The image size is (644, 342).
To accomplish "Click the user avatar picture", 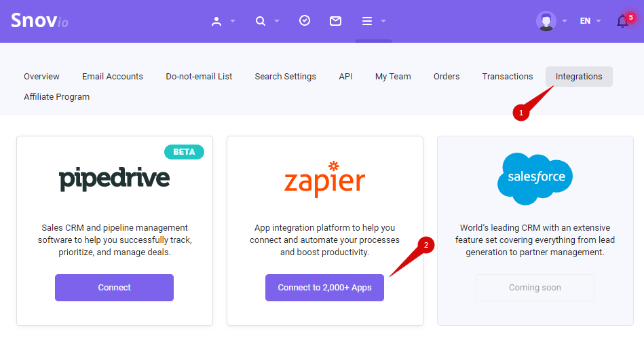I will pos(546,21).
